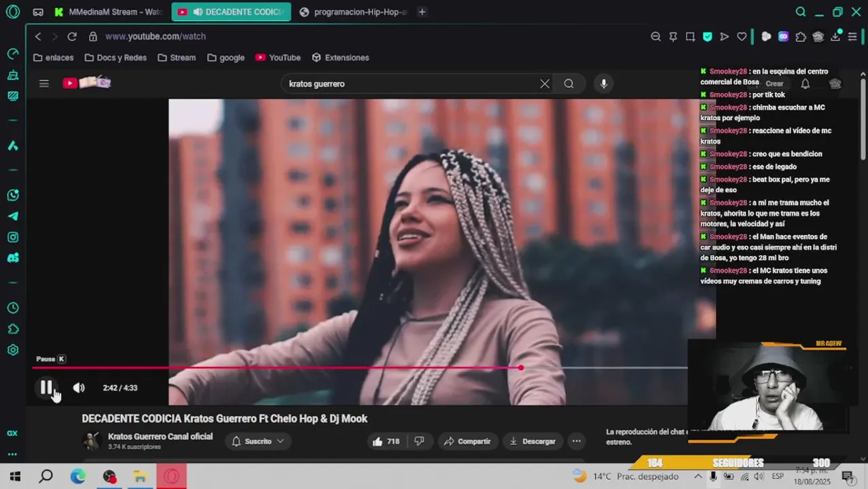Open the WhatsApp sidebar messenger
Screen dimensions: 868x489
coord(13,196)
